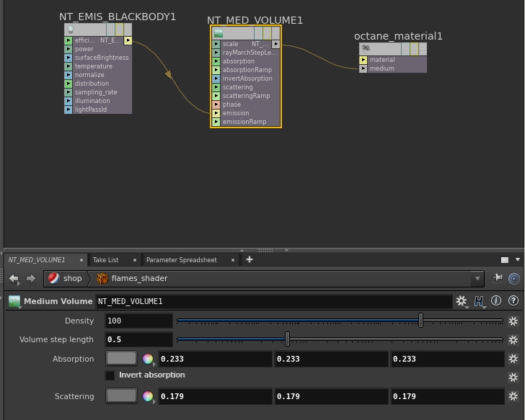Toggle the yellow flag on NT_MED_VOLUME1 node
This screenshot has width=525, height=420.
pyautogui.click(x=267, y=33)
